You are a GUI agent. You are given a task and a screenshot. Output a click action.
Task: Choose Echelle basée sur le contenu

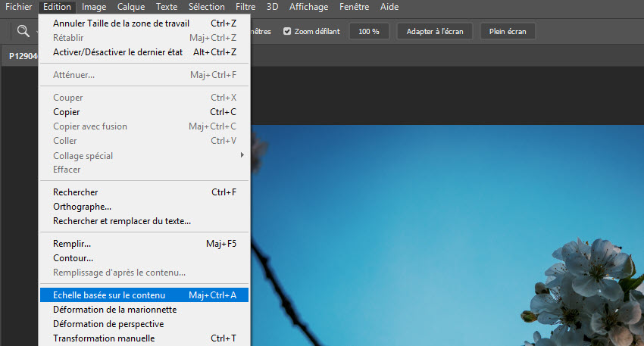(144, 295)
